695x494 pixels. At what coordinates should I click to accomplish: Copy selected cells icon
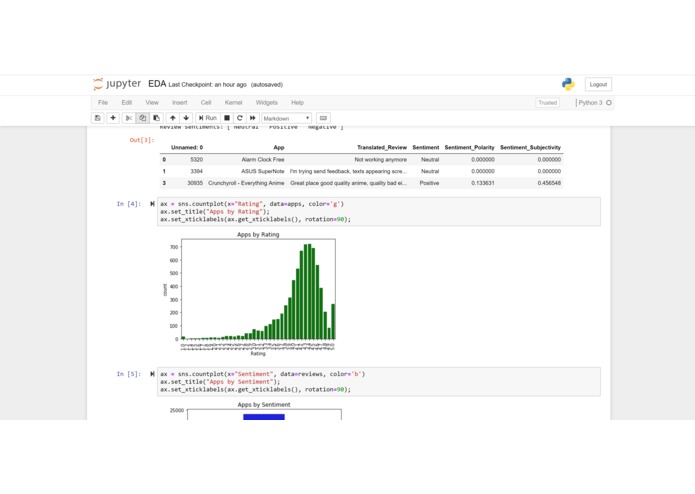142,118
